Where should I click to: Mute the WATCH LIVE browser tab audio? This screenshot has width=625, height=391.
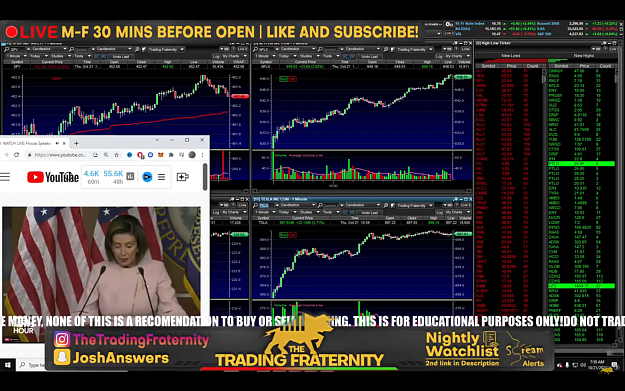click(57, 143)
